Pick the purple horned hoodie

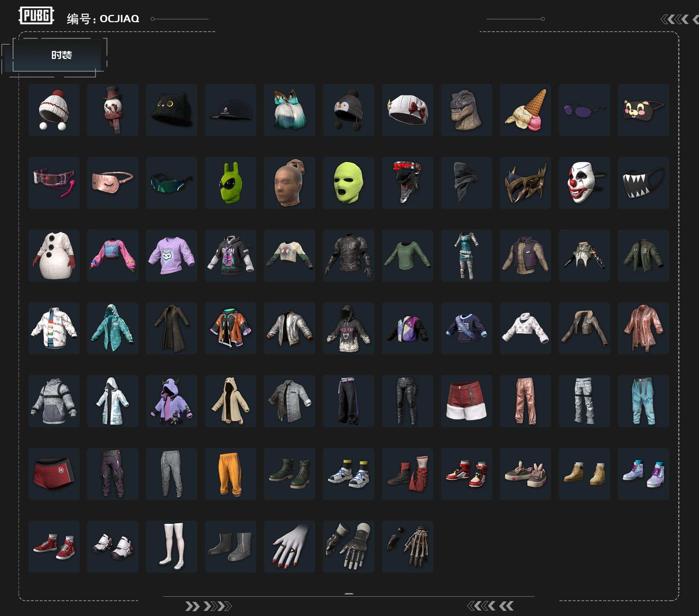(171, 401)
